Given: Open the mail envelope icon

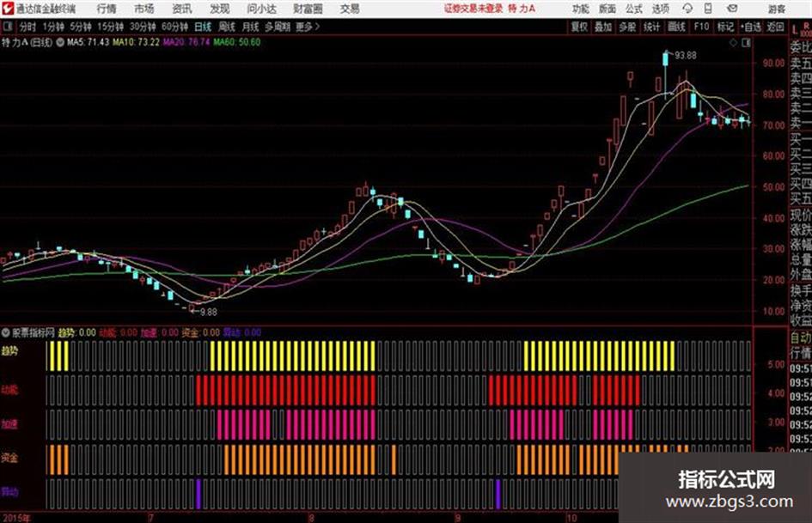Looking at the screenshot, I should click(x=732, y=9).
